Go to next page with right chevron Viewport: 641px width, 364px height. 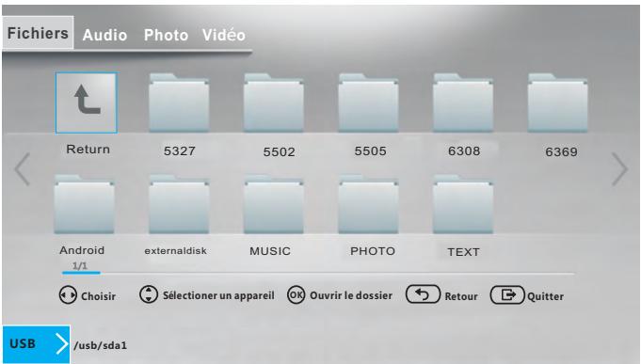pos(619,168)
